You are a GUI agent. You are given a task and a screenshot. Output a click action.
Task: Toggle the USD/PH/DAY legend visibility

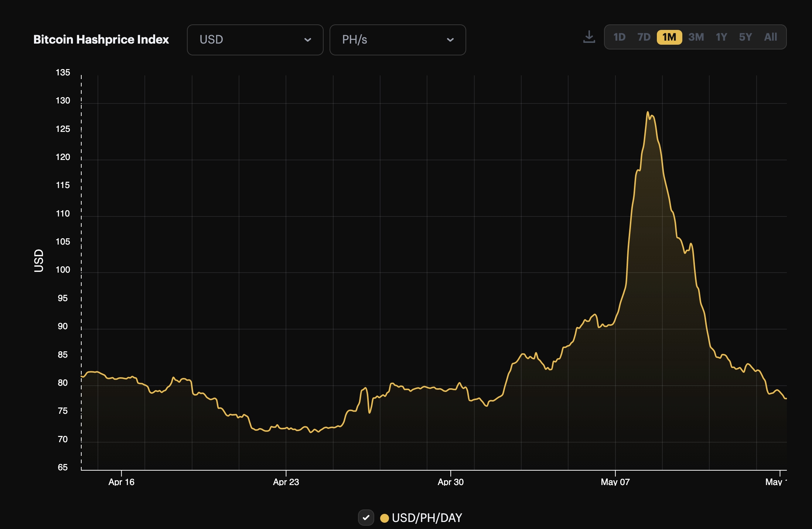coord(366,518)
